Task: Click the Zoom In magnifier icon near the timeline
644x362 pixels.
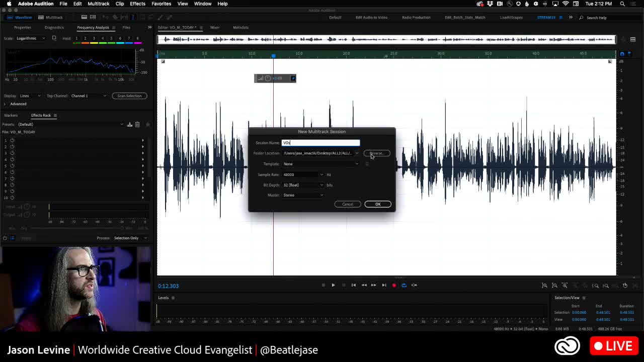Action: point(544,285)
